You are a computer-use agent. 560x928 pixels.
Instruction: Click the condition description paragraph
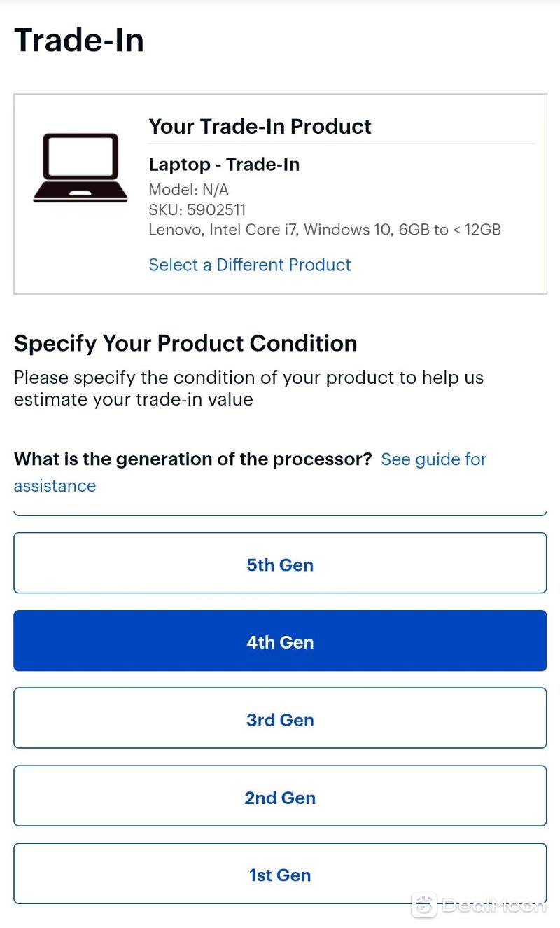tap(248, 389)
